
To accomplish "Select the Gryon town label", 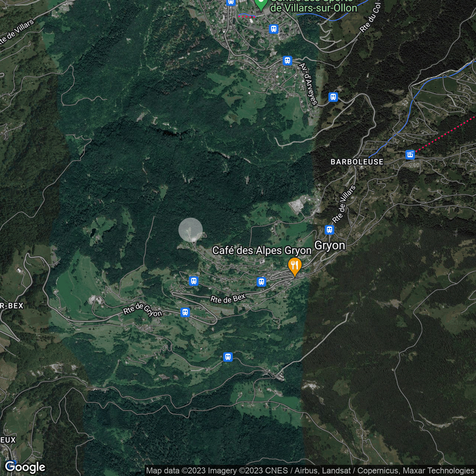I will 330,245.
